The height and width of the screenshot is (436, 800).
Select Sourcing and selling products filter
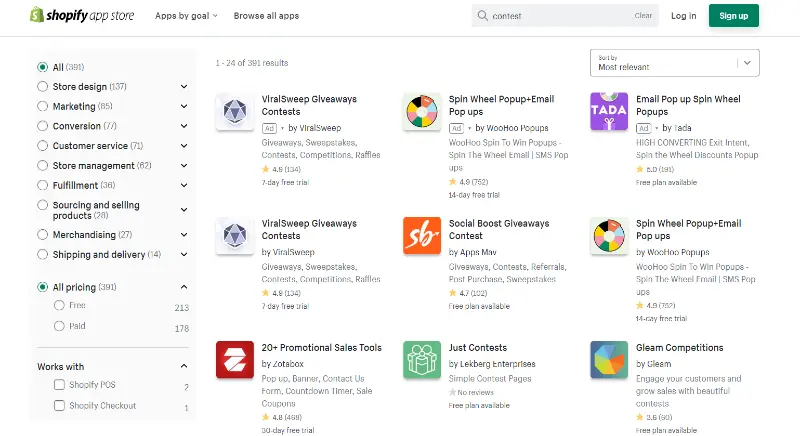pos(42,205)
